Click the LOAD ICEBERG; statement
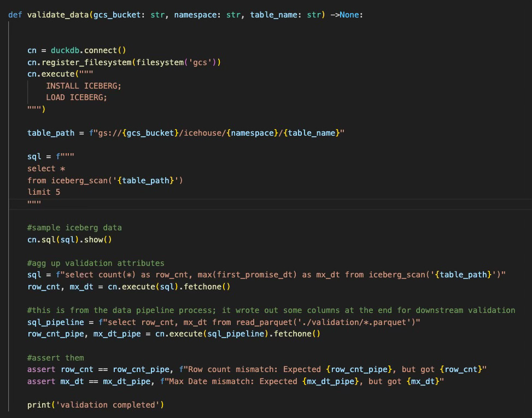532x418 pixels. click(x=77, y=97)
